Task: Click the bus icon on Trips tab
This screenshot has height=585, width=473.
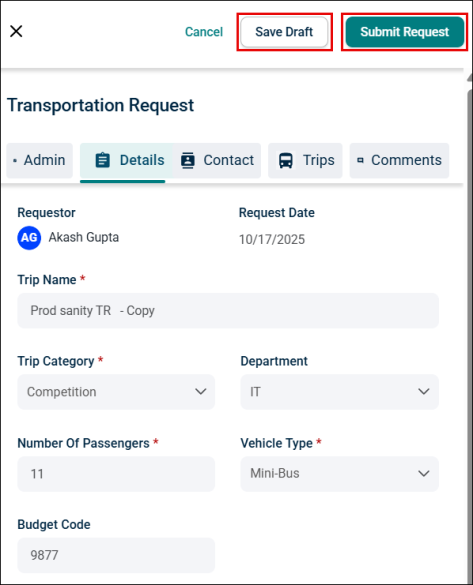Action: tap(286, 160)
